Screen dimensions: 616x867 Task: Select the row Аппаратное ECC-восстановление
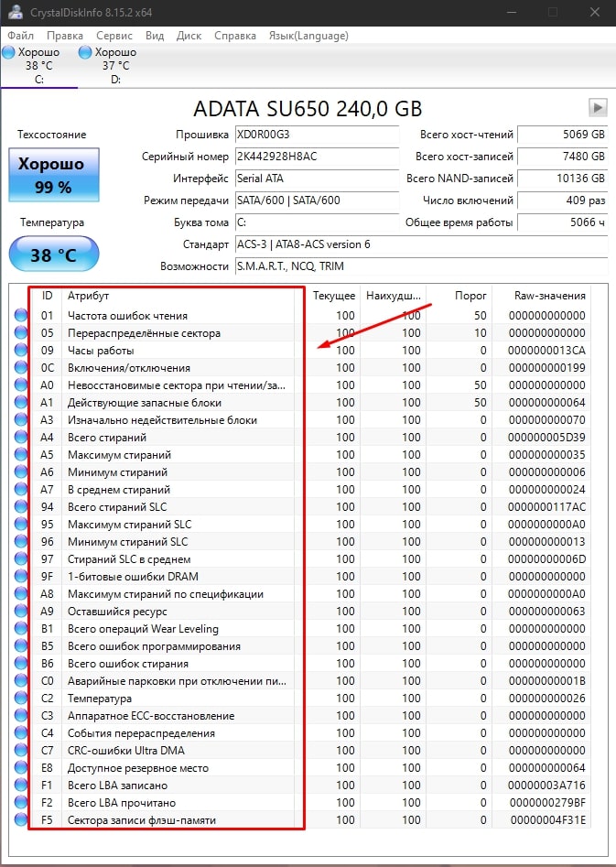[302, 716]
